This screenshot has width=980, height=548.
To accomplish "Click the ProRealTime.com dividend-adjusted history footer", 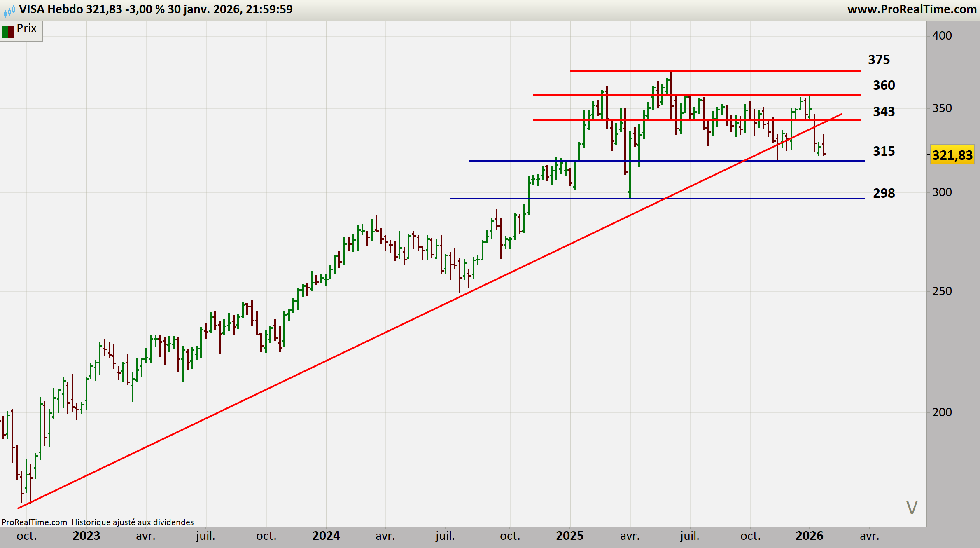I will tap(98, 522).
